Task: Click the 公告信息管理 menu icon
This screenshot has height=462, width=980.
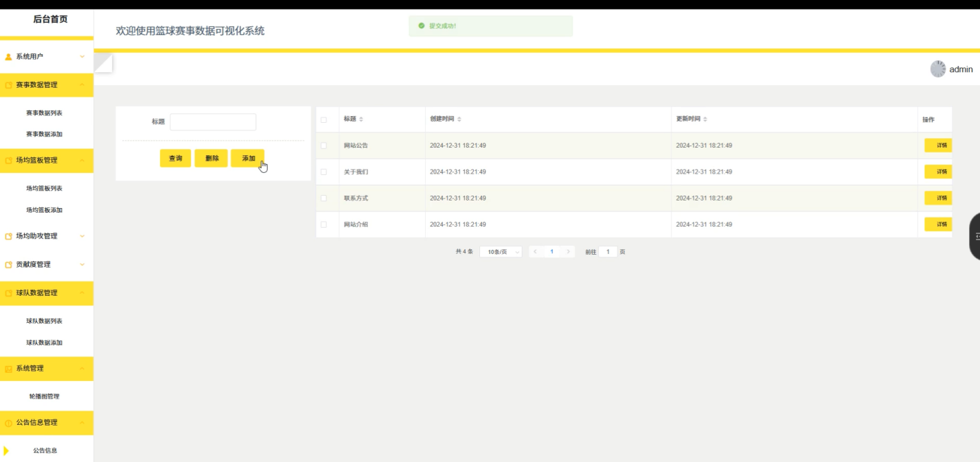Action: click(x=9, y=423)
